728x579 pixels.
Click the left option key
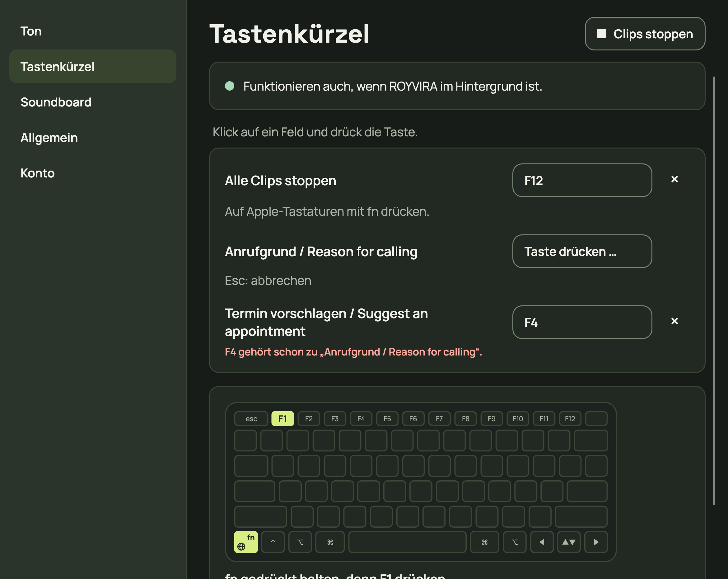[x=300, y=542]
